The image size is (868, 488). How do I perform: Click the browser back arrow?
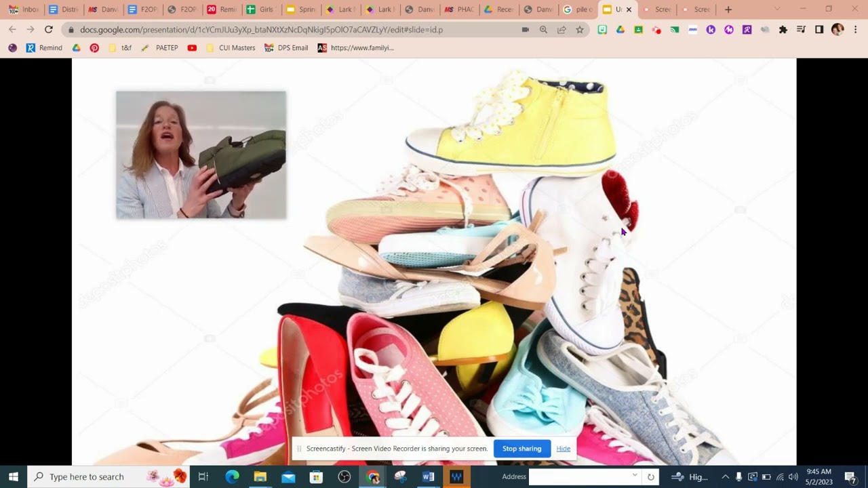pyautogui.click(x=12, y=30)
